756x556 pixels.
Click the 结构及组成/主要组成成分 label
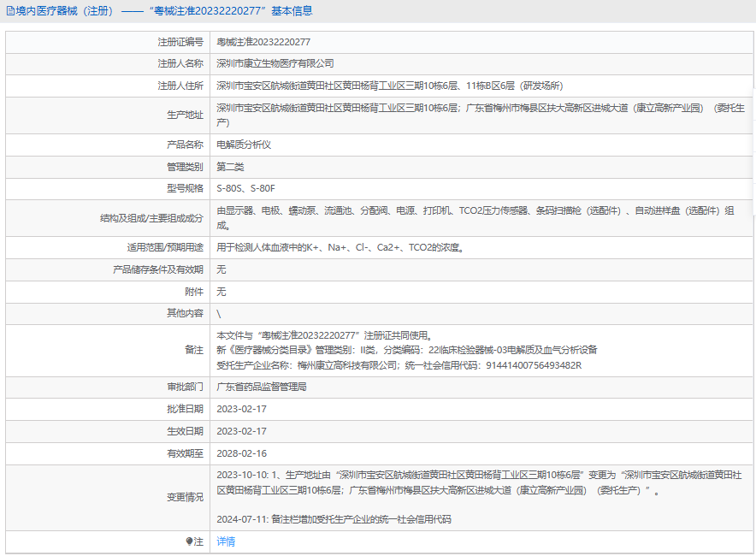click(151, 218)
